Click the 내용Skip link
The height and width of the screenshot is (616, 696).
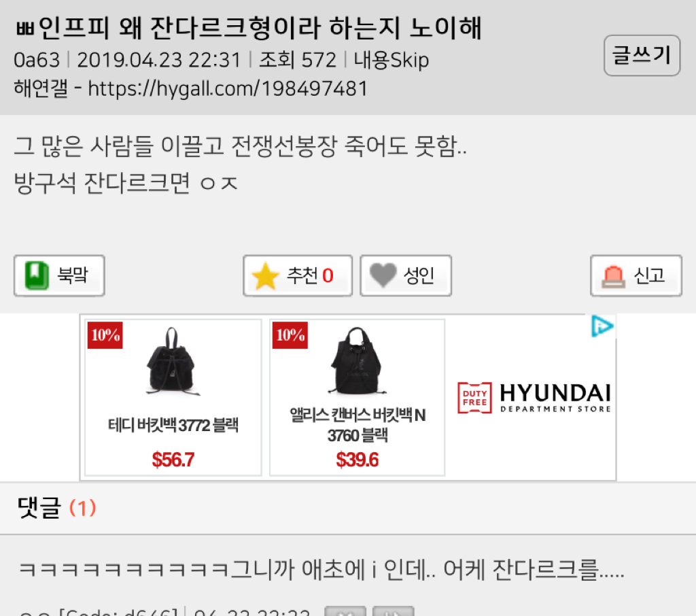pyautogui.click(x=391, y=60)
